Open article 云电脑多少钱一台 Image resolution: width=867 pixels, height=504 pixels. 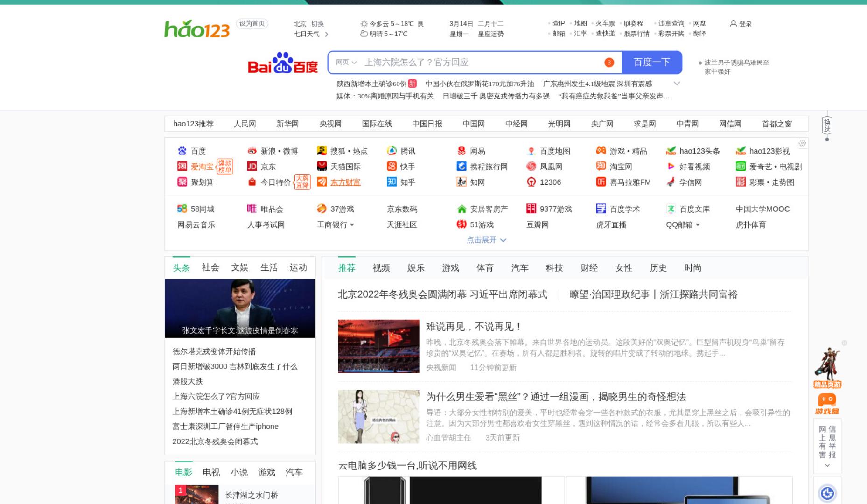click(x=407, y=465)
